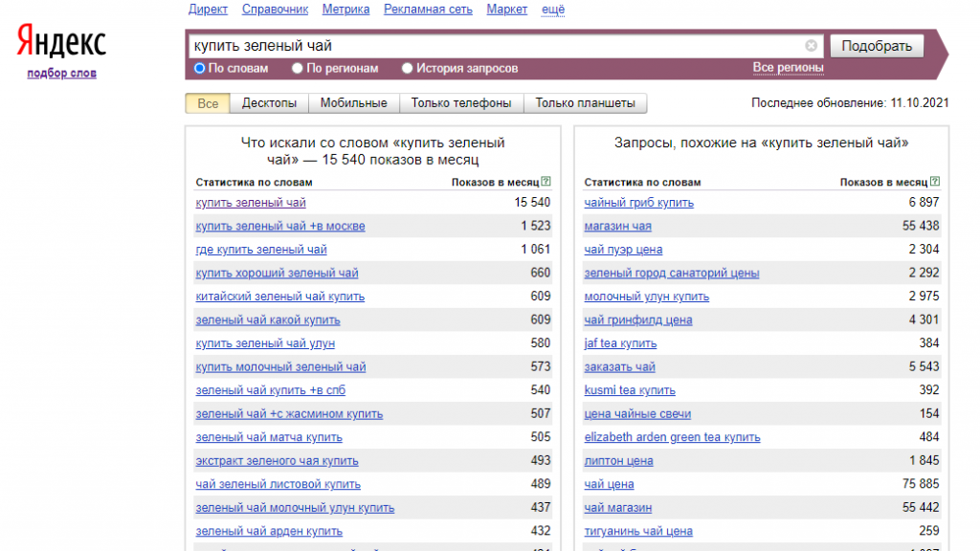This screenshot has height=551, width=980.
Task: Open the 'Рекламная сеть' top menu link
Action: (428, 10)
